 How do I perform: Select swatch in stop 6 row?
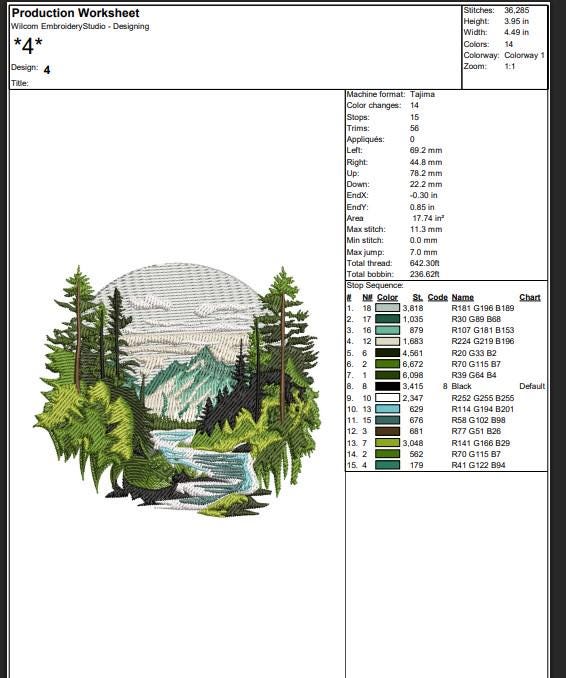point(387,364)
